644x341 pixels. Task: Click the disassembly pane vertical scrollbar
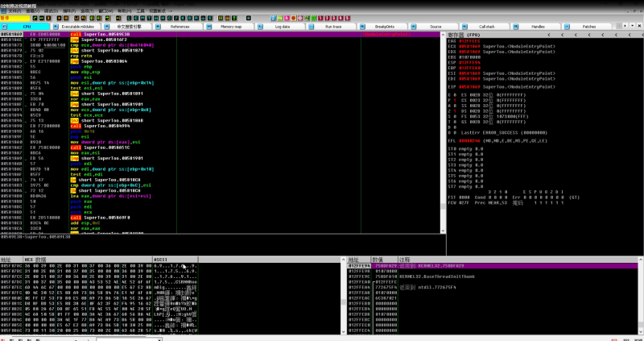click(x=444, y=132)
